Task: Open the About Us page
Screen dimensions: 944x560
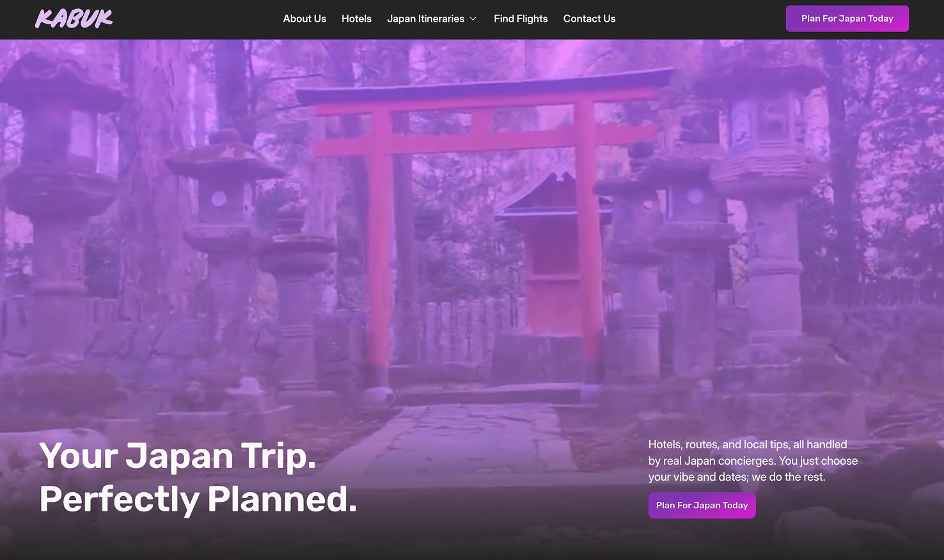Action: [x=304, y=19]
